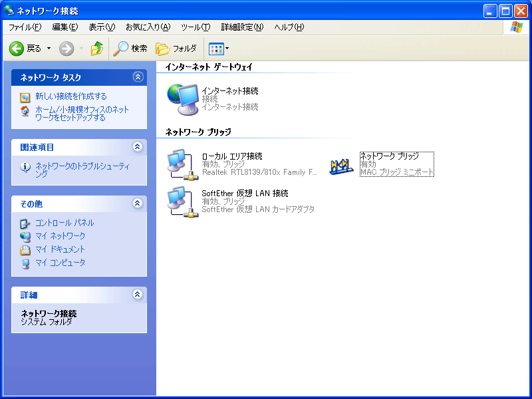Select the MAC ブリッジ ミニポート item label
532x399 pixels.
(x=397, y=172)
